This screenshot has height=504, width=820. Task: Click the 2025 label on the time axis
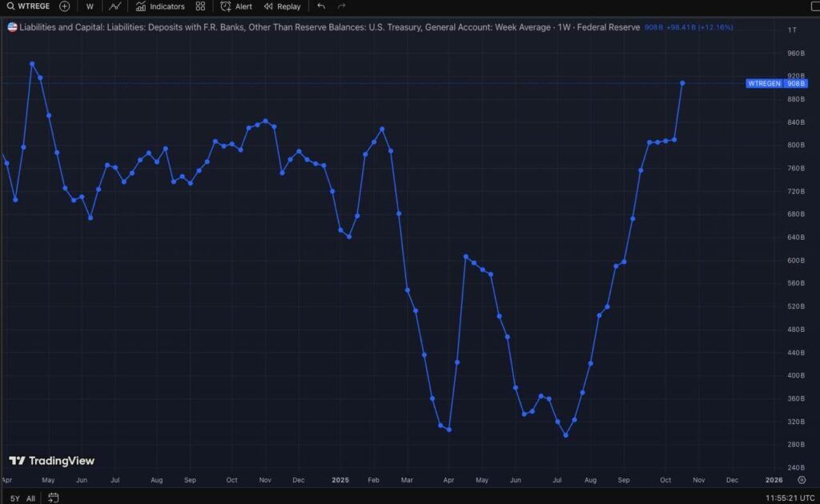pos(340,480)
